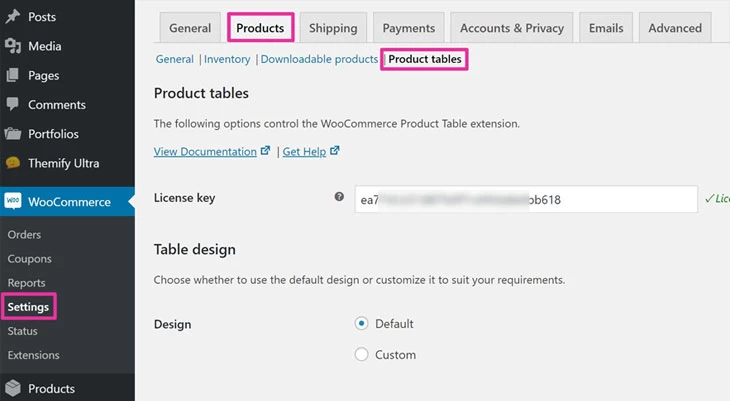This screenshot has width=730, height=401.
Task: Open Downloadable products sub-section
Action: coord(319,59)
